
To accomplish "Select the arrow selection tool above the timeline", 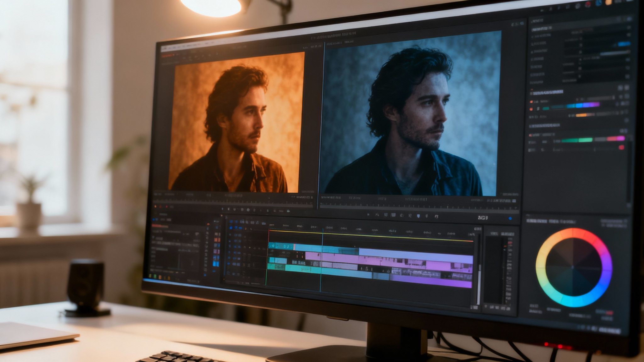I will 368,216.
